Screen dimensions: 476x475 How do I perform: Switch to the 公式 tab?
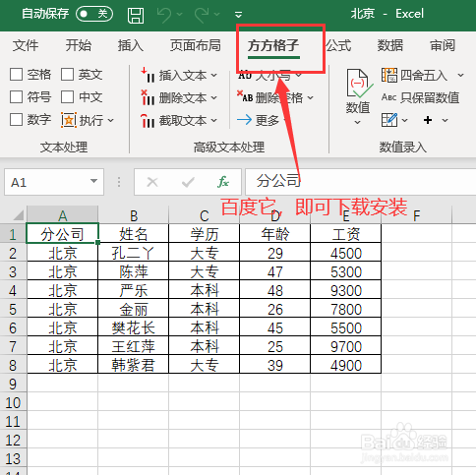click(338, 45)
